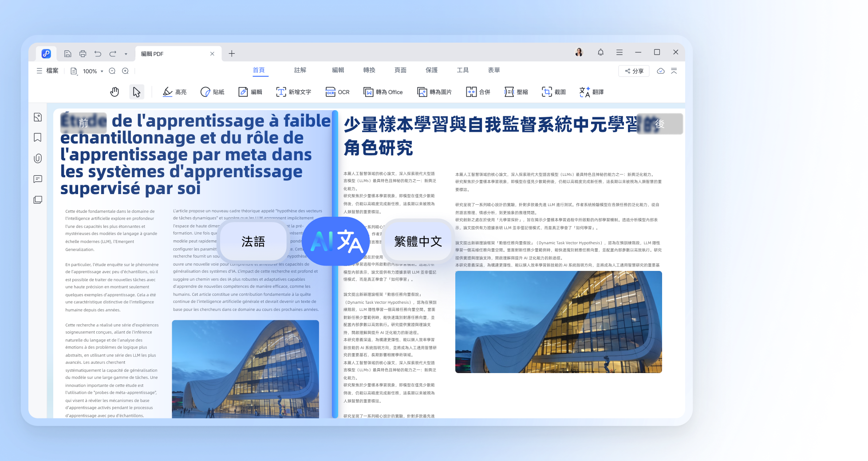Click the building photo in the French document

(x=245, y=369)
